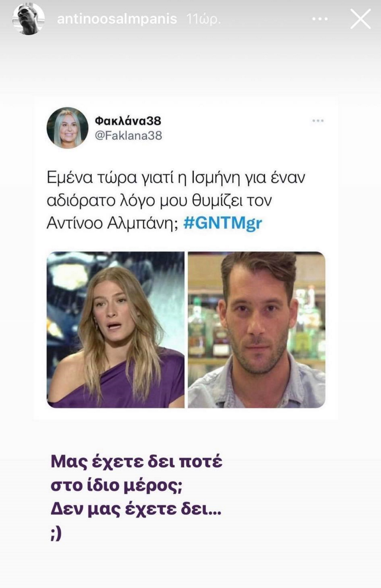Open the tweet's three-dot more menu
Viewport: 381px width, 588px height.
tap(318, 121)
